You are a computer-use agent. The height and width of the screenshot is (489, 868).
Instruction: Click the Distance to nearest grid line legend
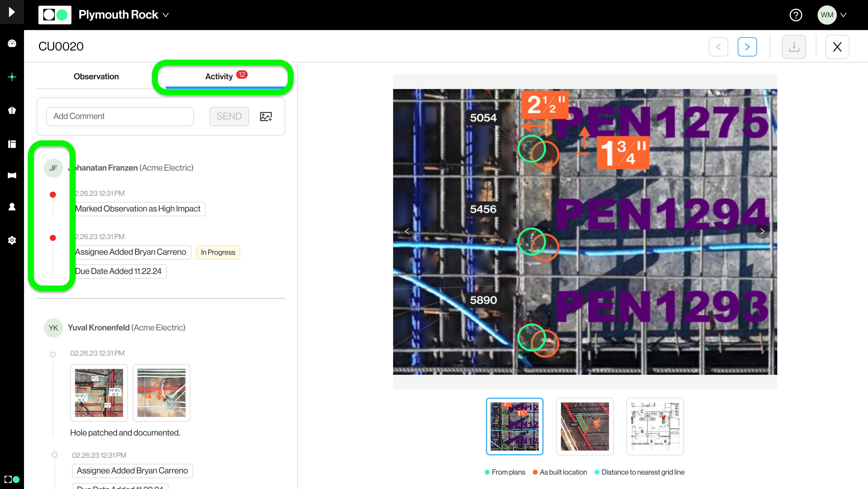pos(640,472)
